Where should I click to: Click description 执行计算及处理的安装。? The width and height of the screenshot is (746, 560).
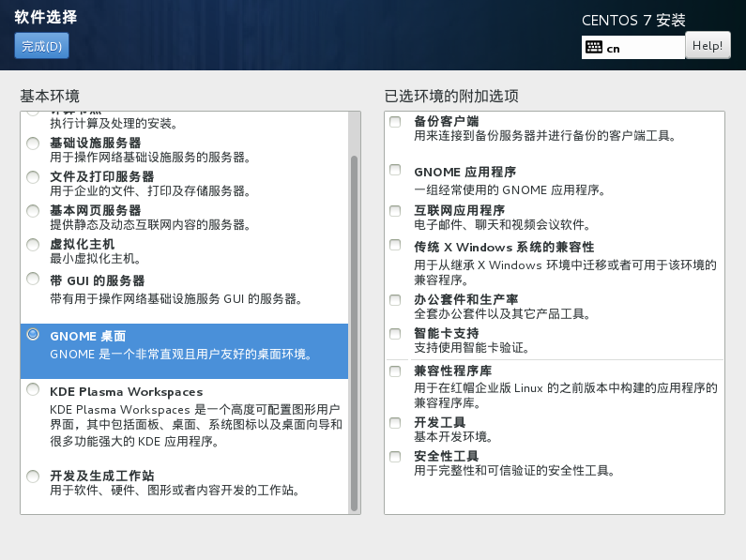(114, 124)
